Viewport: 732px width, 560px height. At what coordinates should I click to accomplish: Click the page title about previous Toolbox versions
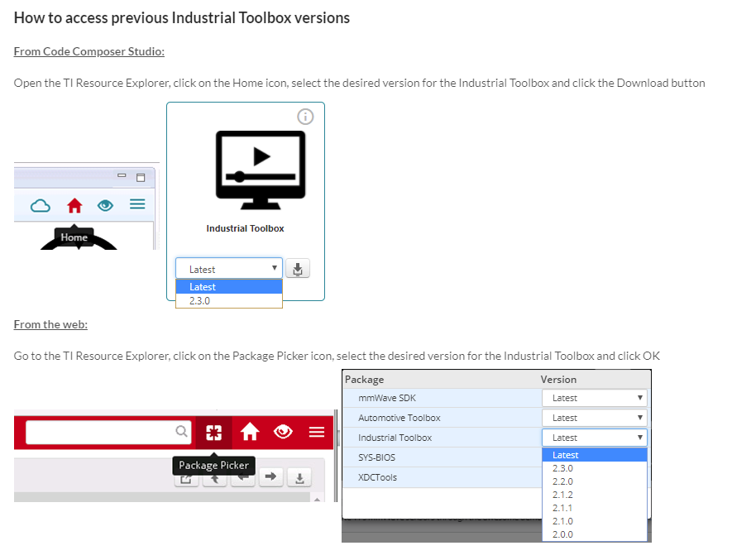(x=182, y=17)
